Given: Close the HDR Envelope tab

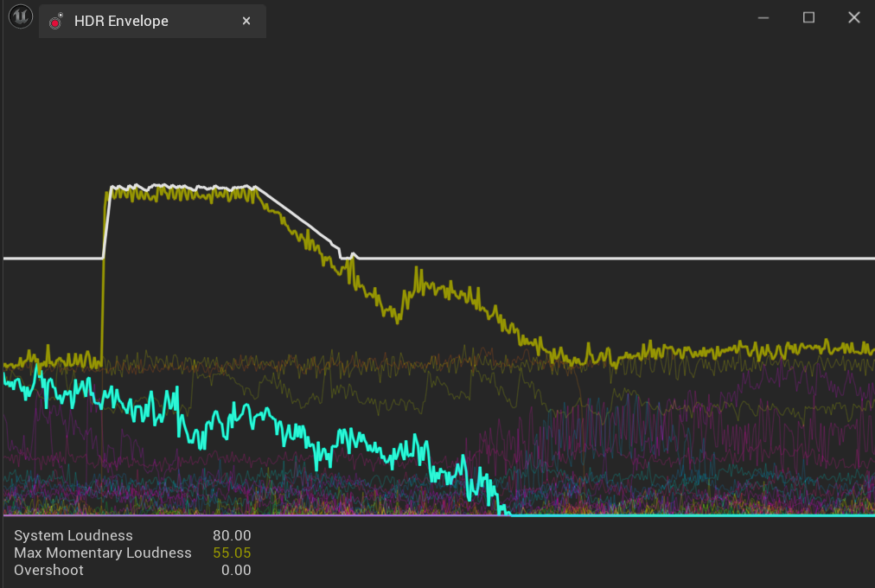Looking at the screenshot, I should pyautogui.click(x=246, y=21).
